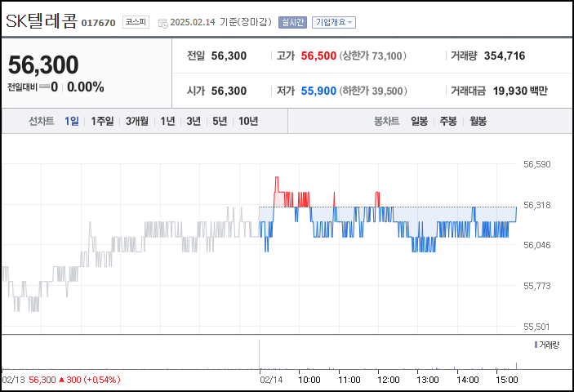The width and height of the screenshot is (574, 392).
Task: Click the 선차트 label
Action: pos(42,121)
